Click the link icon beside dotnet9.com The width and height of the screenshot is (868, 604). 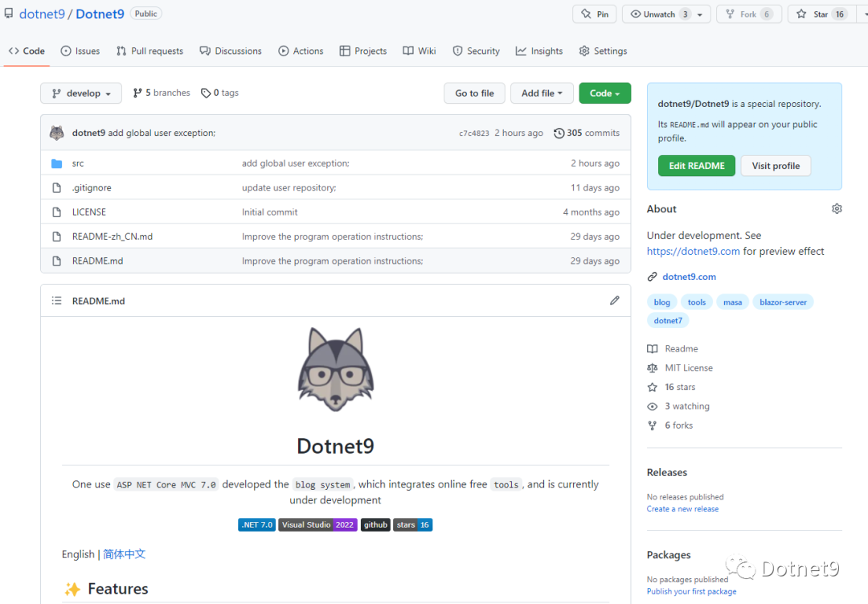pyautogui.click(x=652, y=277)
